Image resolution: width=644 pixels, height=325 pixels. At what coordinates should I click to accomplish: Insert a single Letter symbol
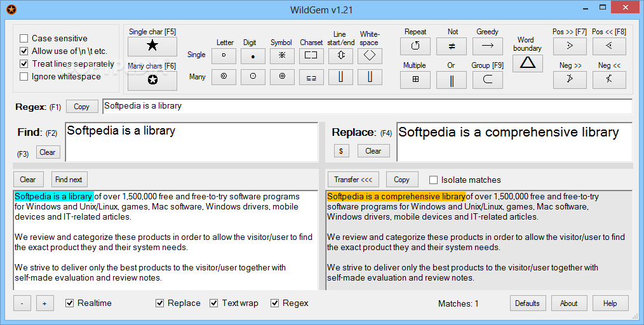coord(224,56)
